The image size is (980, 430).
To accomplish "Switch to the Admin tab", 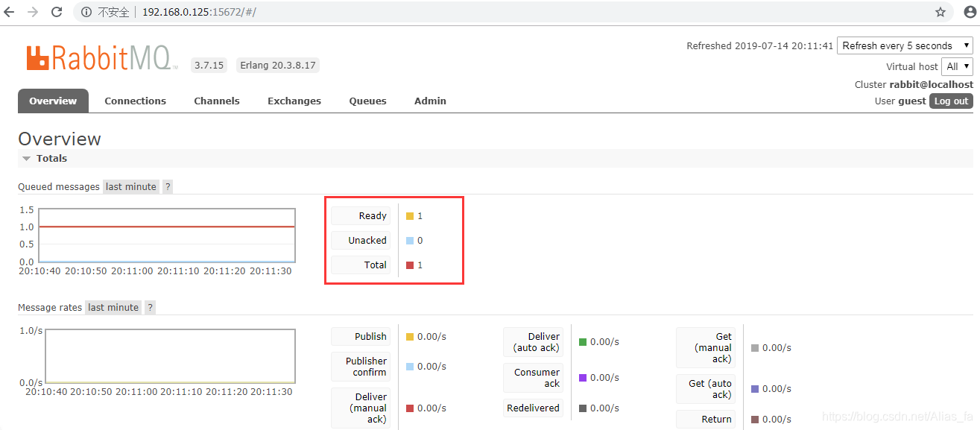I will tap(430, 101).
